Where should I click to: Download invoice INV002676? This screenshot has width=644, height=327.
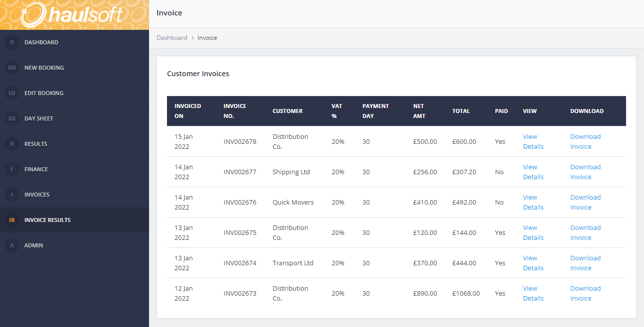pos(586,202)
